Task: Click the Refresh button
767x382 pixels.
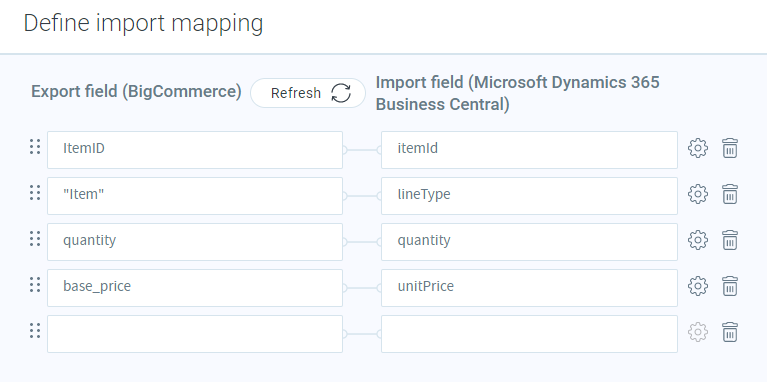Action: [308, 93]
